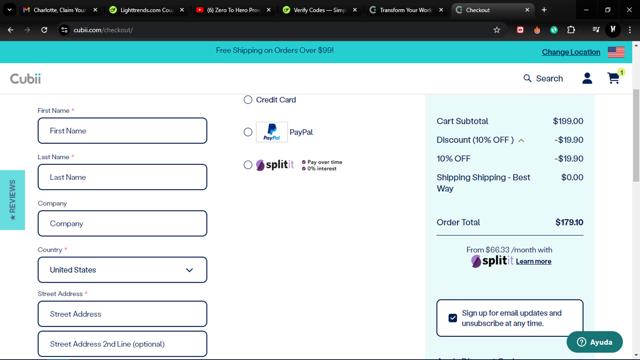The height and width of the screenshot is (360, 640).
Task: Click the Cart Subtotal $199.00 amount
Action: 568,121
